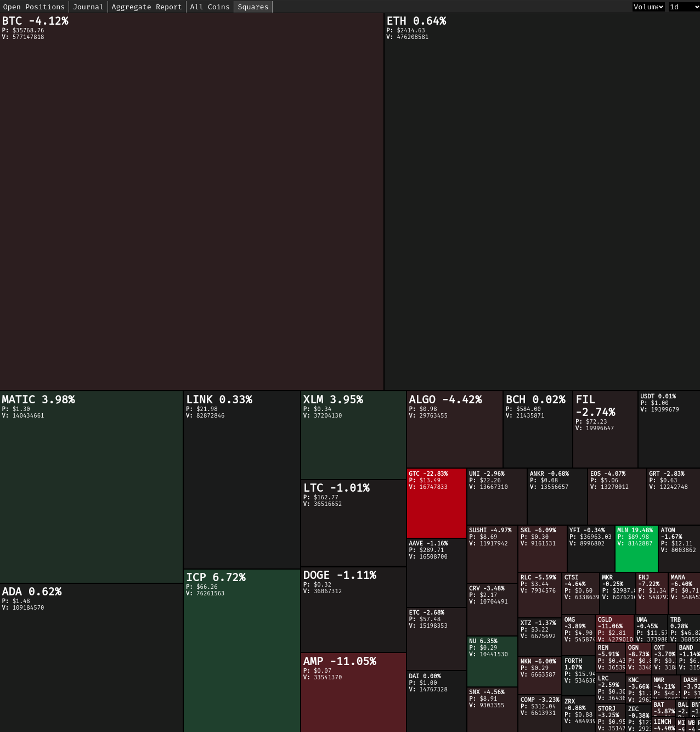Select the BTC -4.12% square

pos(191,201)
